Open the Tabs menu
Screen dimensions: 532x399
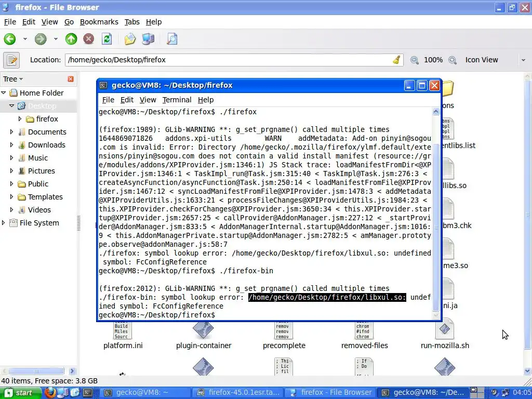[132, 22]
